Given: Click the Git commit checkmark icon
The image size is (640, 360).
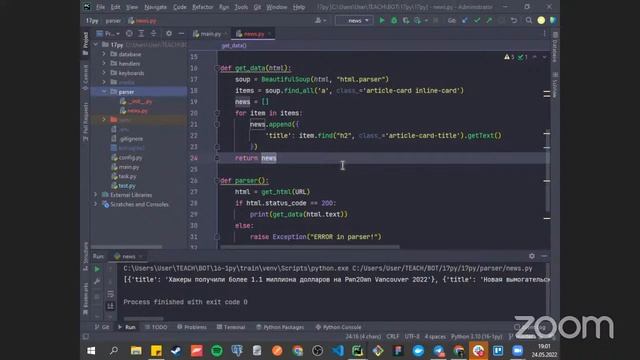Looking at the screenshot, I should (477, 20).
